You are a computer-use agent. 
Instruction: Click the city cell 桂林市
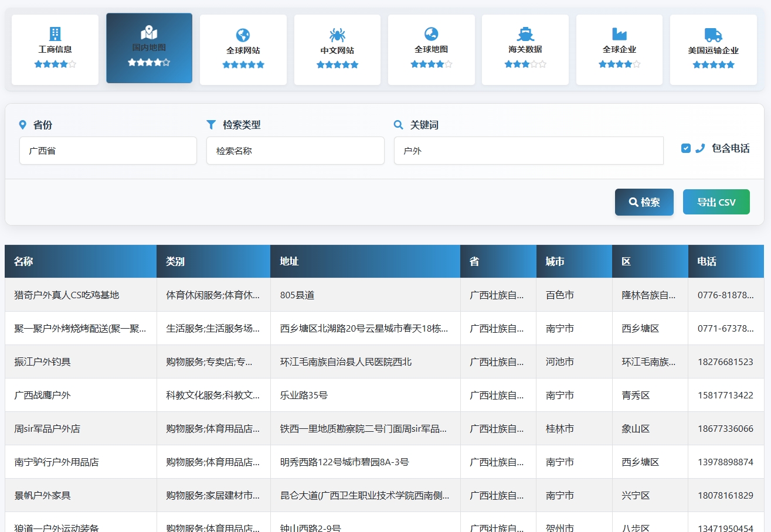574,428
